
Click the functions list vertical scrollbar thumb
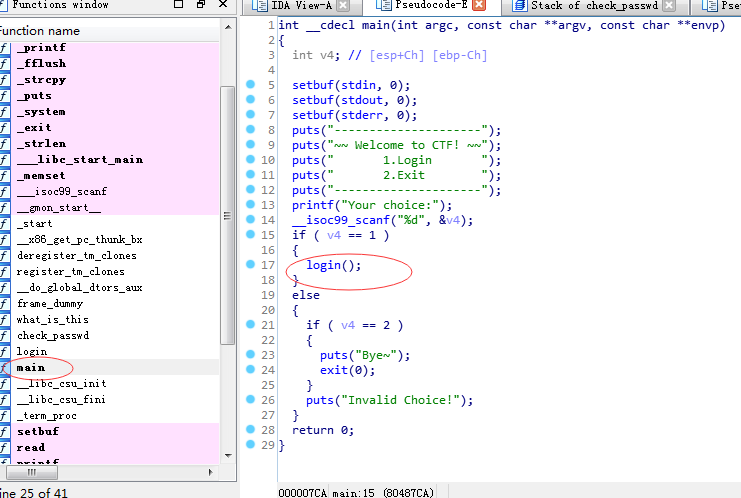[228, 215]
